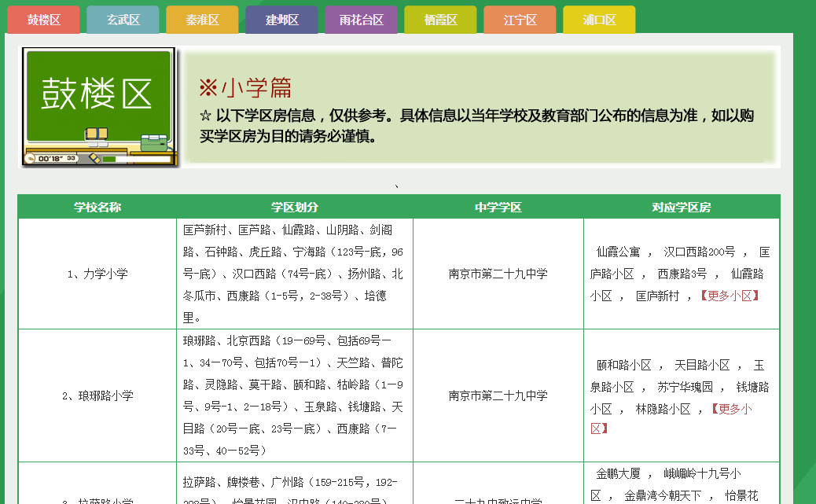
Task: Open the 雨花台区 tab
Action: [x=361, y=20]
